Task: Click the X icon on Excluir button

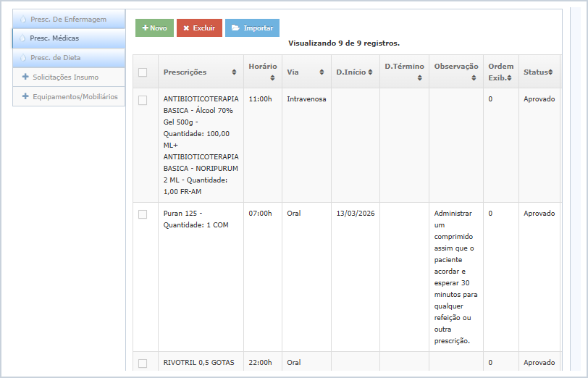Action: coord(186,28)
